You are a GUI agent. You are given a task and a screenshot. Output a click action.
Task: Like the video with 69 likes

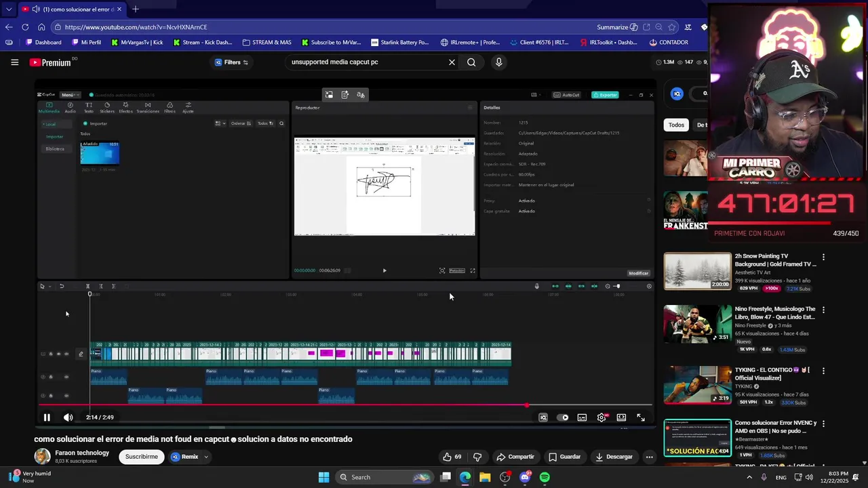pos(452,457)
